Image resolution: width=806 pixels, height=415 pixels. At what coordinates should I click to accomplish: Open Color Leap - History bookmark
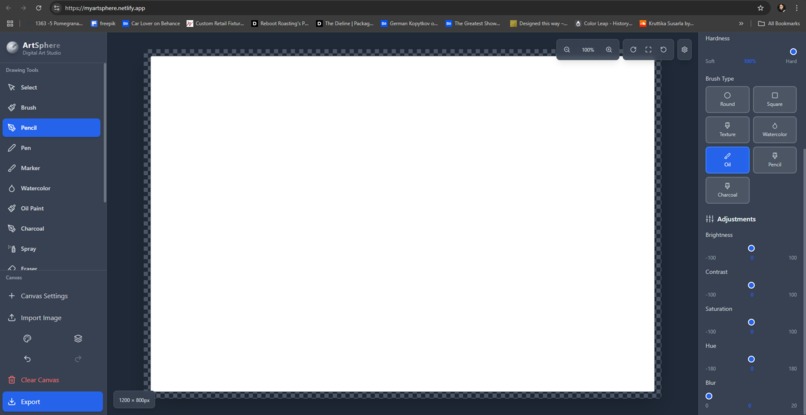tap(604, 24)
